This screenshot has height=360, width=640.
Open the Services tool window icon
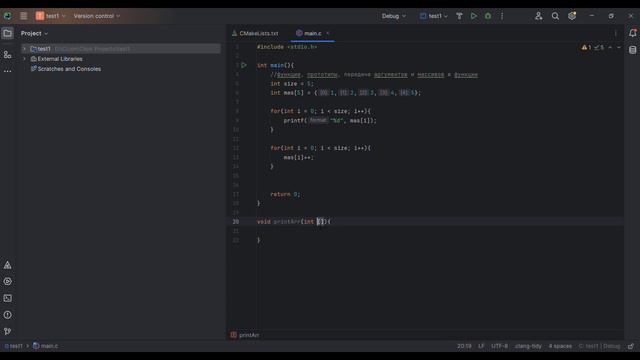7,282
